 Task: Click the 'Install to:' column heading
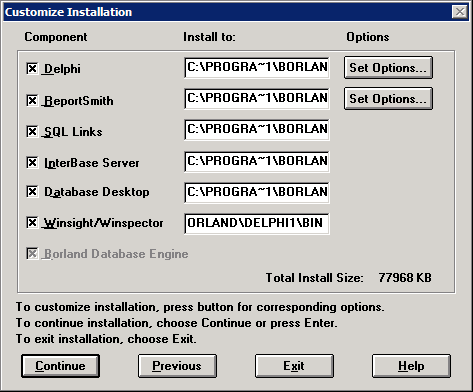209,37
